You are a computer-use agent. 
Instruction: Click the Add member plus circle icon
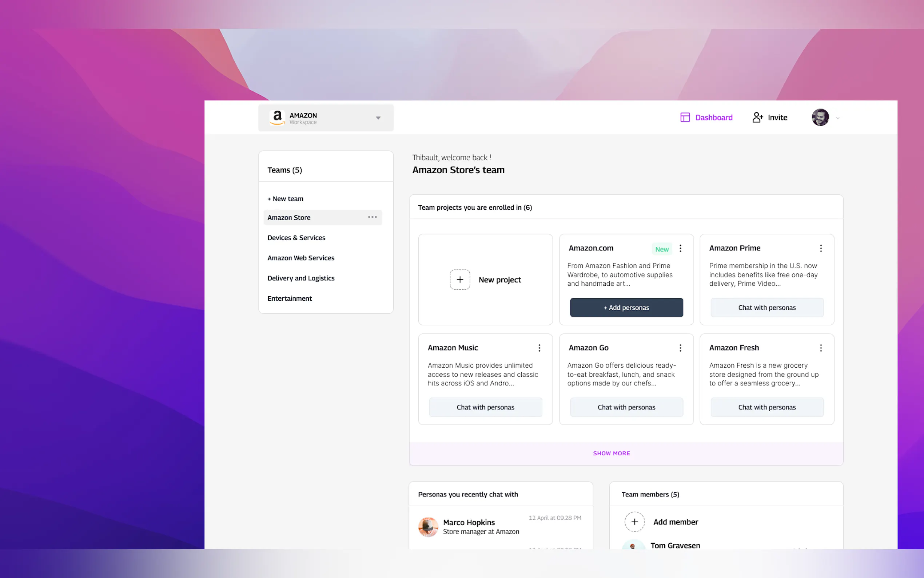click(634, 522)
